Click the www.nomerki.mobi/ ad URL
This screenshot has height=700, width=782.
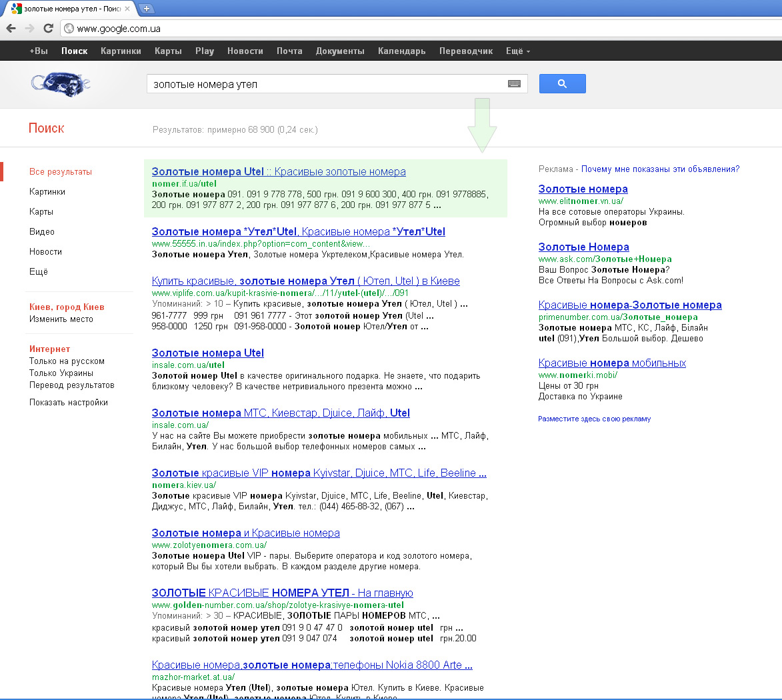coord(577,375)
